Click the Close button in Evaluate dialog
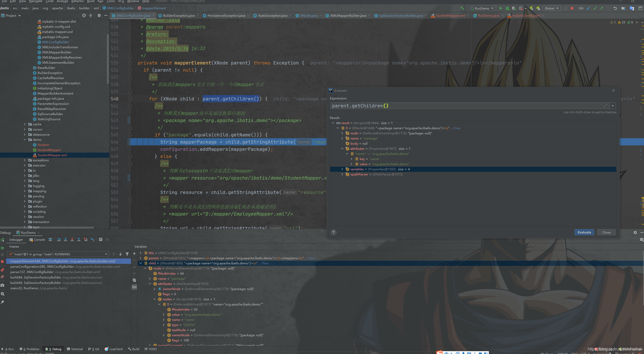 pyautogui.click(x=606, y=232)
